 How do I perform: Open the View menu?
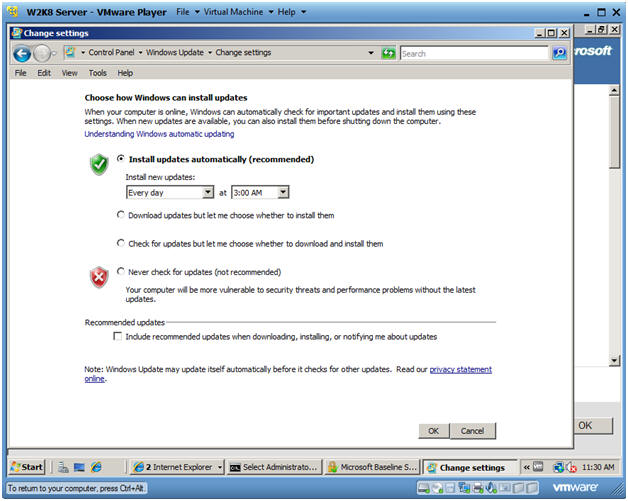point(69,73)
